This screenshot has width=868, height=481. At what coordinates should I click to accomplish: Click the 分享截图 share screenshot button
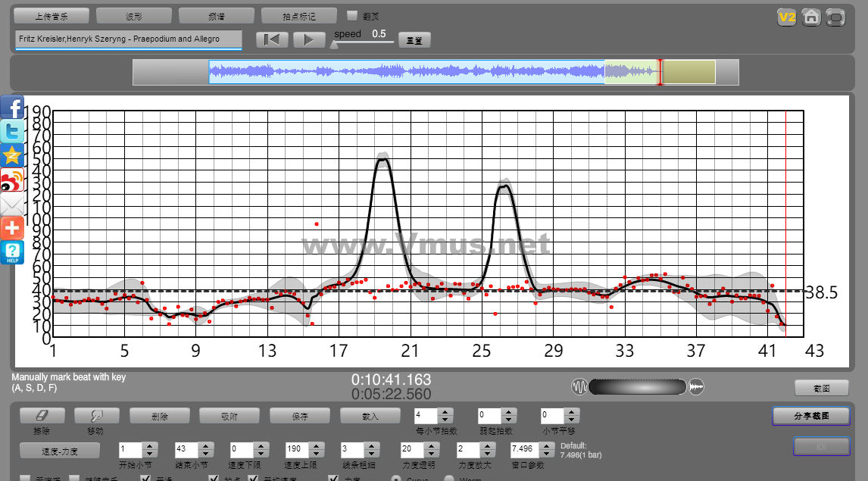810,416
